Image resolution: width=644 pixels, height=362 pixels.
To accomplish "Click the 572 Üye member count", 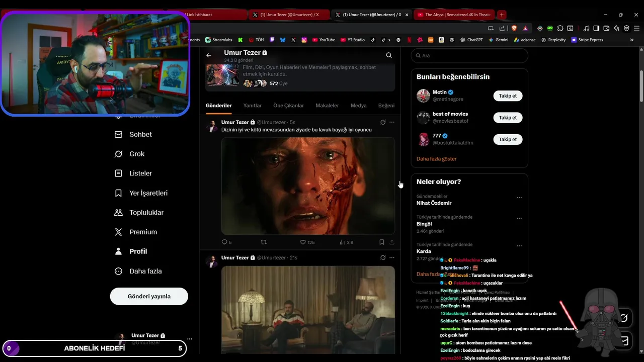I will point(278,83).
